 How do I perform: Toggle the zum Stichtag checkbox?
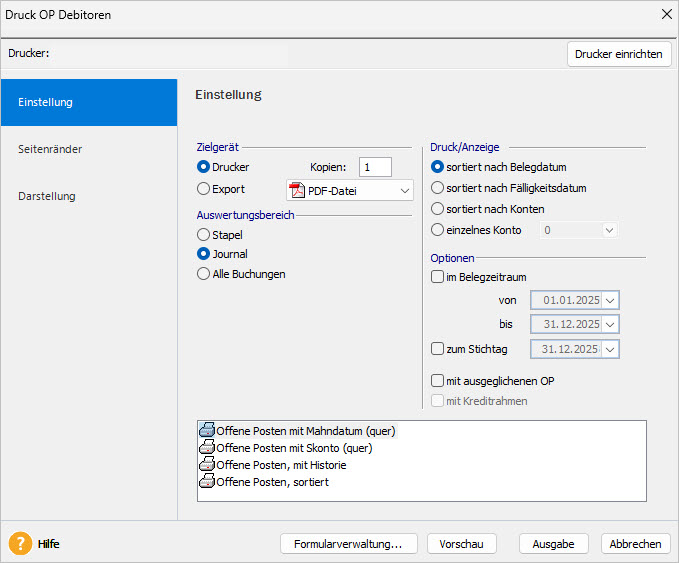point(437,349)
